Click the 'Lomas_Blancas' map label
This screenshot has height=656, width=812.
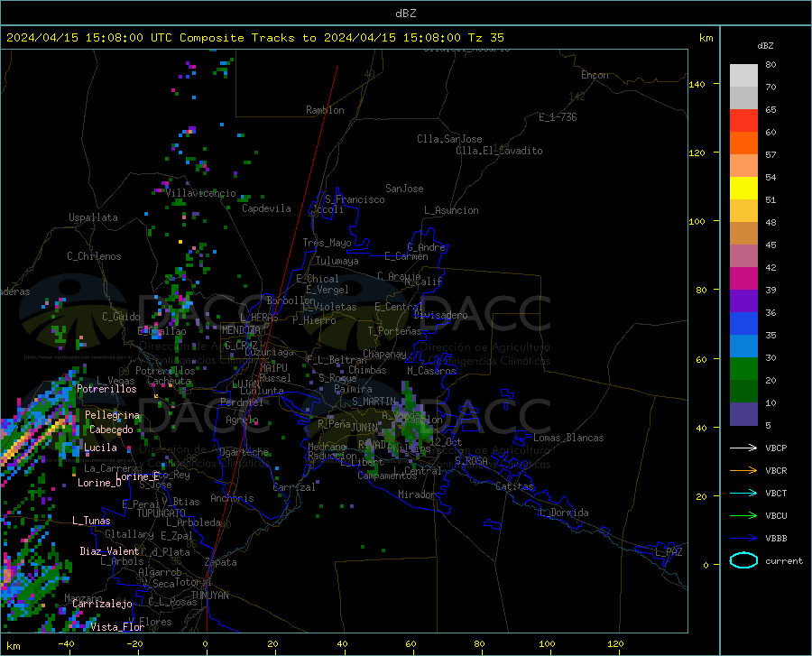coord(568,438)
